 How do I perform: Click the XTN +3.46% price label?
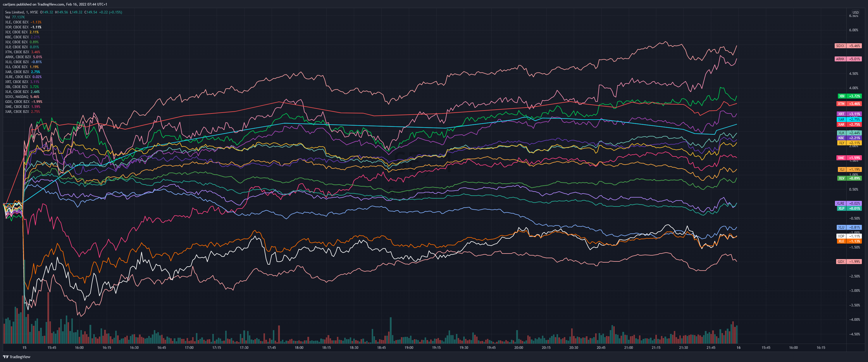pyautogui.click(x=849, y=104)
